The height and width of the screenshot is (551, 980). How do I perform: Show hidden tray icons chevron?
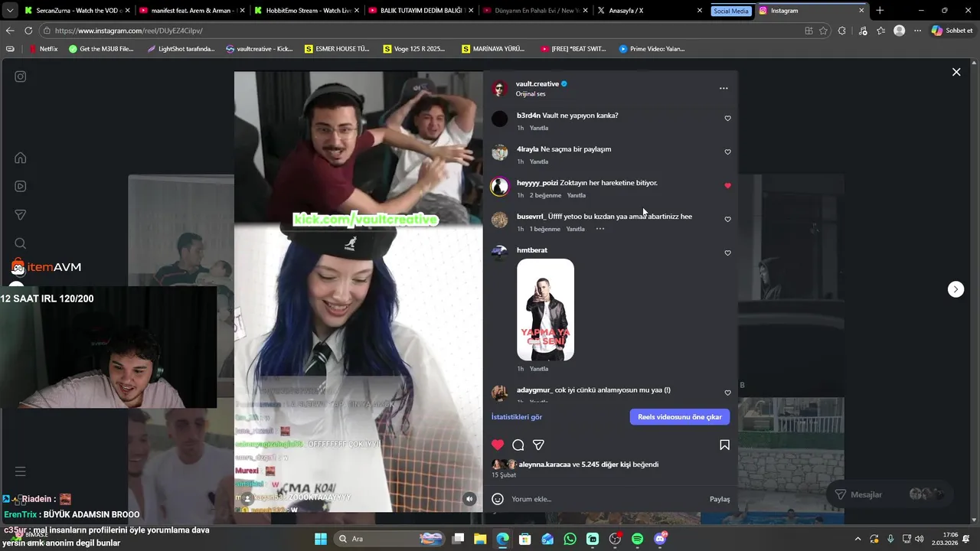click(x=857, y=539)
